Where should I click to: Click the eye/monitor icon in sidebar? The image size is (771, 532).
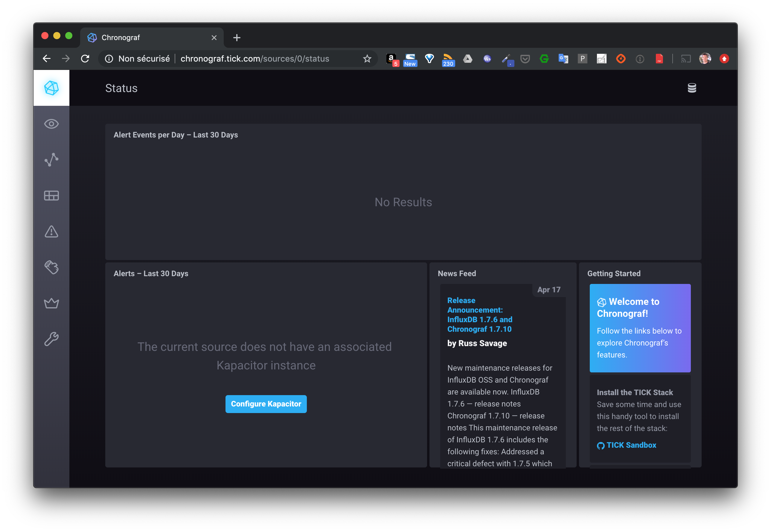tap(52, 123)
